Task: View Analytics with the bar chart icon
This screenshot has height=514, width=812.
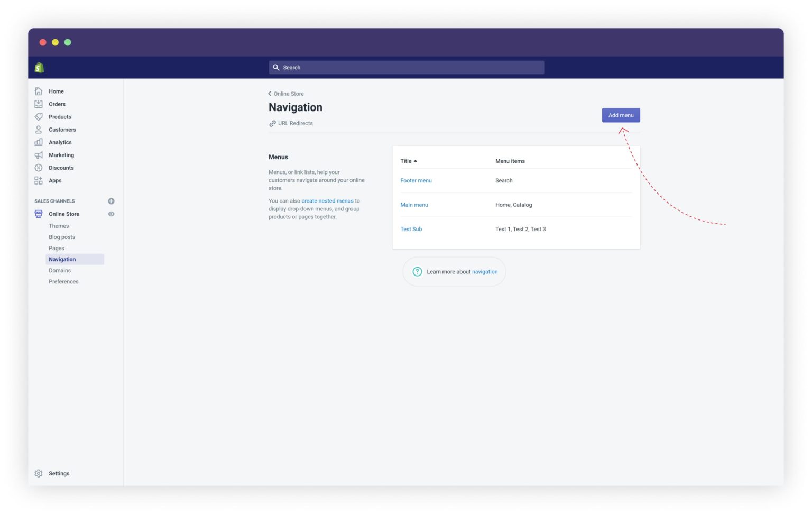Action: [39, 142]
